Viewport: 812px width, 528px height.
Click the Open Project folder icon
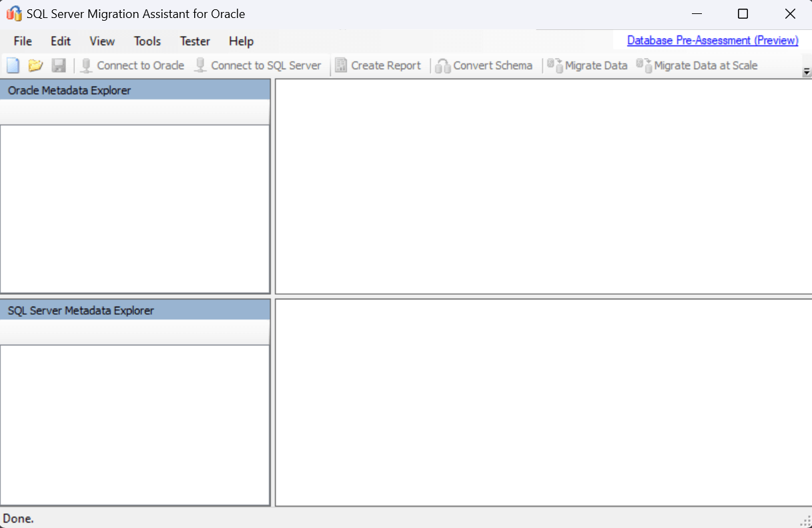[35, 65]
